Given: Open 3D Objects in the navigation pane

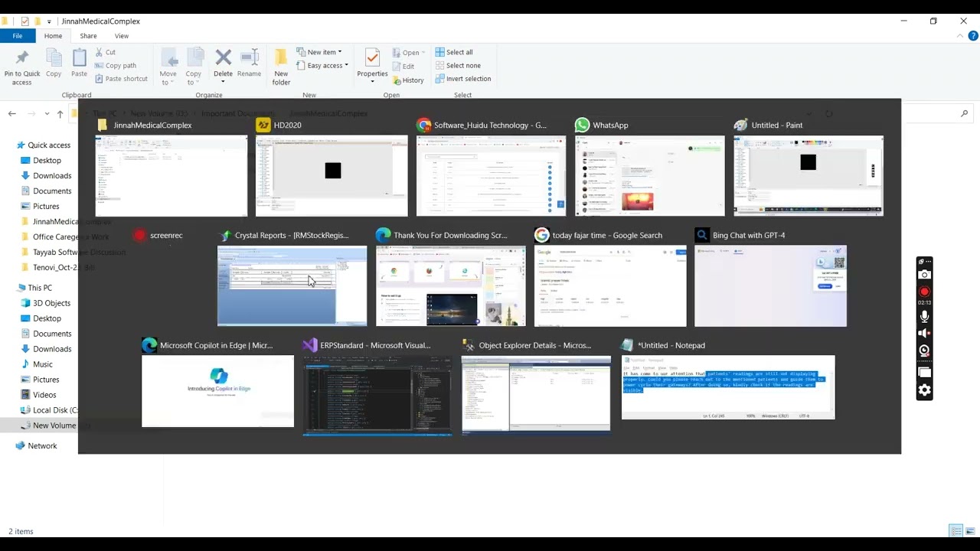Looking at the screenshot, I should [x=46, y=303].
